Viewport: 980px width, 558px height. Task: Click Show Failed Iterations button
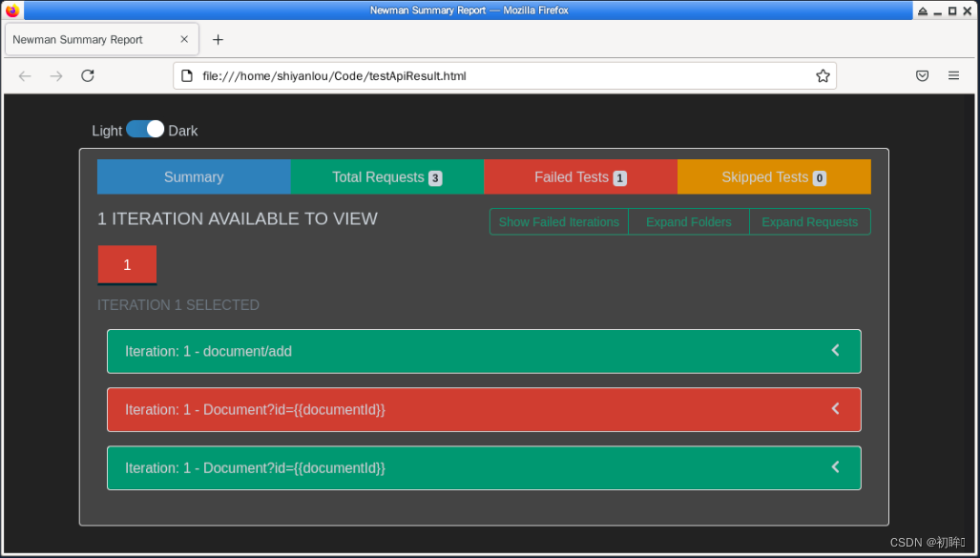click(559, 222)
